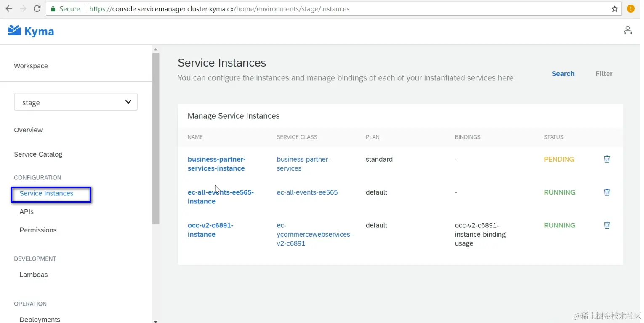The height and width of the screenshot is (323, 644).
Task: Open the stage environment dropdown
Action: coord(76,102)
